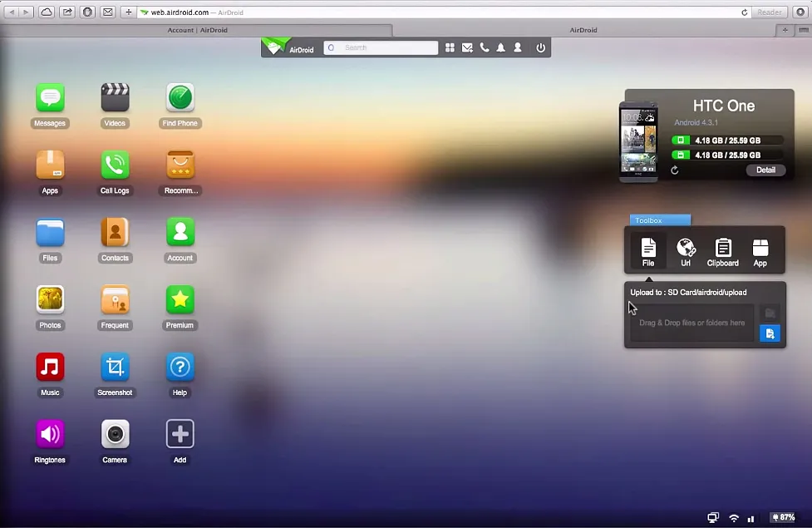The width and height of the screenshot is (812, 528).
Task: Open the Contacts address book icon
Action: [x=115, y=232]
